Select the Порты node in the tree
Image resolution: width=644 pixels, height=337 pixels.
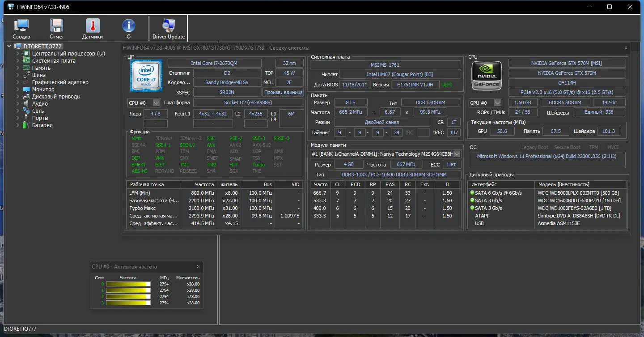tap(40, 118)
